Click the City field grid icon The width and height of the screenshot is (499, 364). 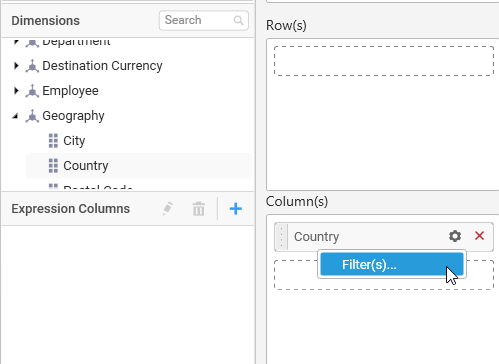click(x=53, y=141)
